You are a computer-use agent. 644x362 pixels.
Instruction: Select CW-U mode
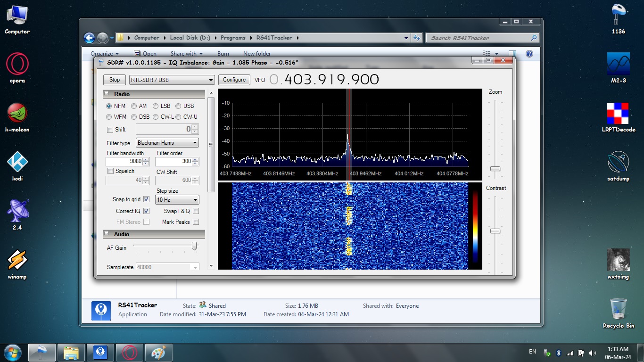pyautogui.click(x=178, y=117)
